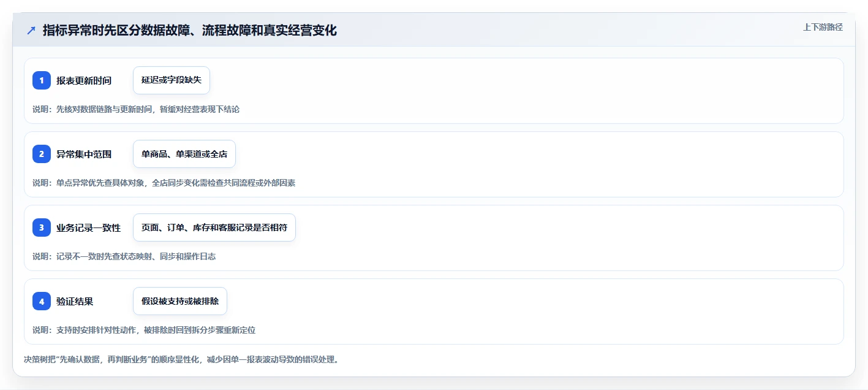Select the 延迟或字段缺失 chip
Viewport: 868px width, 390px height.
click(172, 80)
